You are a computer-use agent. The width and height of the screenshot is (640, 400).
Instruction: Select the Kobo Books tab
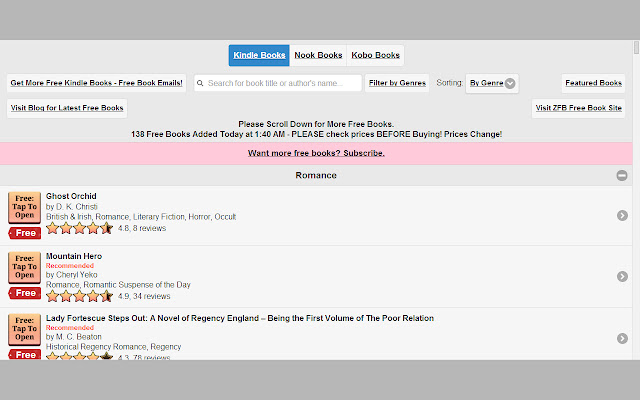376,55
